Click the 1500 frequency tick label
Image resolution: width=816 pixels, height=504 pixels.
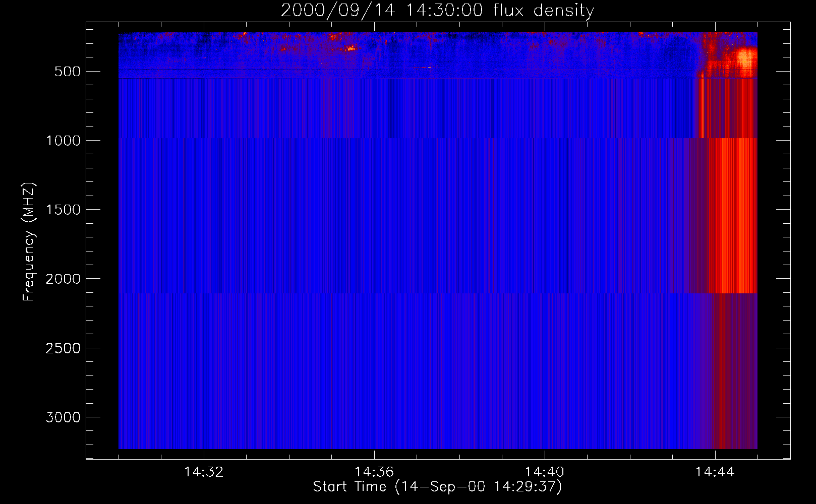[x=63, y=210]
